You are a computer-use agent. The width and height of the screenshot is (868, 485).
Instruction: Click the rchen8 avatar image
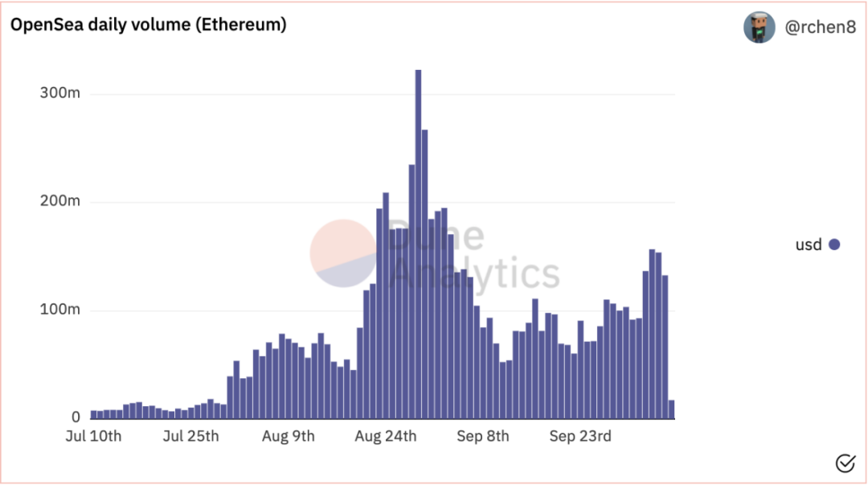click(759, 27)
